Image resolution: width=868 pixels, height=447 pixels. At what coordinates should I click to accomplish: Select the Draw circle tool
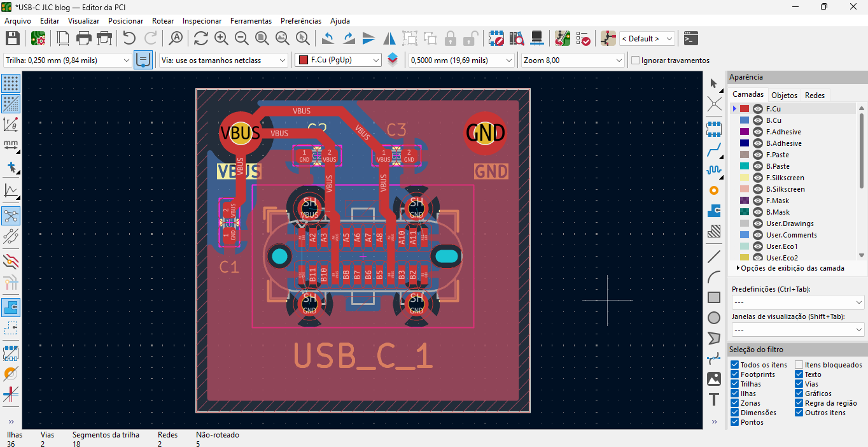pos(714,317)
